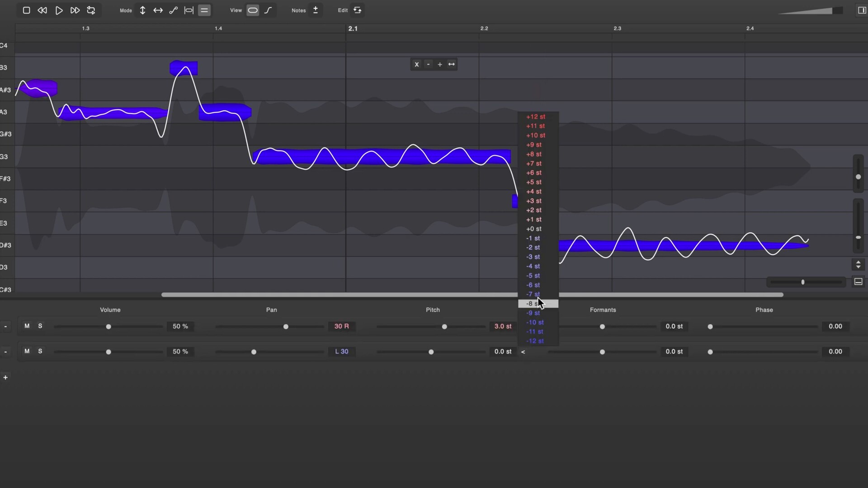This screenshot has width=868, height=488.
Task: Choose +12 st from the pitch list
Action: click(x=536, y=117)
